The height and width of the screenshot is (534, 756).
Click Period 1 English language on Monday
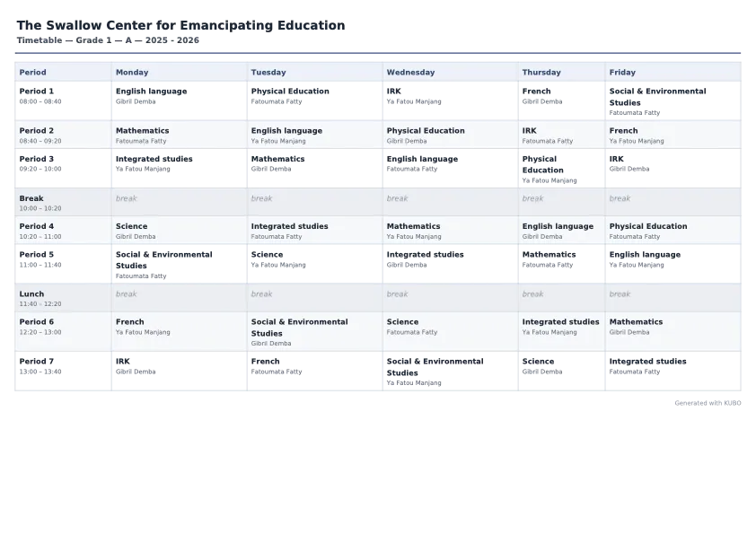tap(179, 101)
